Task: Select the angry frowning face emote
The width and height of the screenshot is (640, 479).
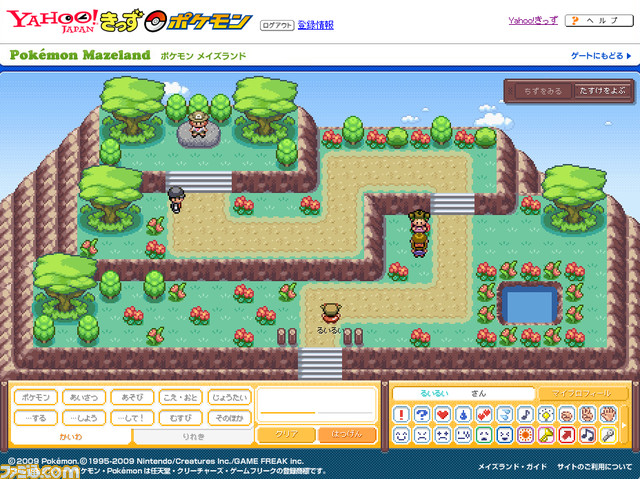Action: 422,435
